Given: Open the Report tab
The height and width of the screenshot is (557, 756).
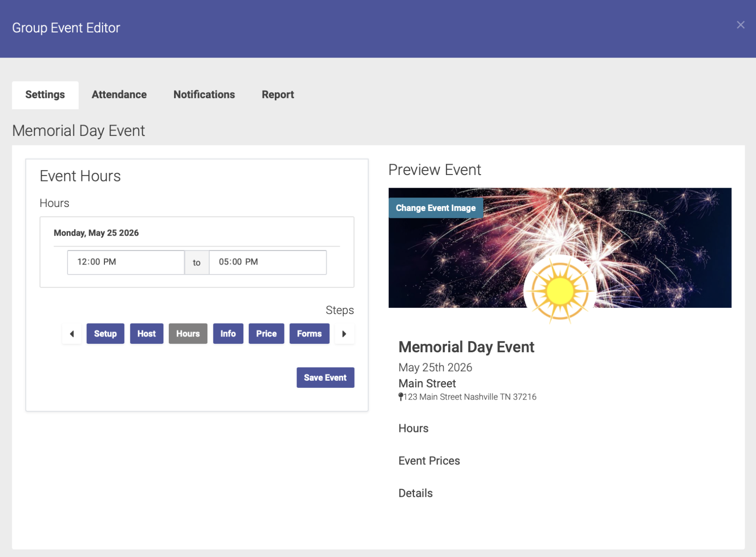Looking at the screenshot, I should pos(278,95).
